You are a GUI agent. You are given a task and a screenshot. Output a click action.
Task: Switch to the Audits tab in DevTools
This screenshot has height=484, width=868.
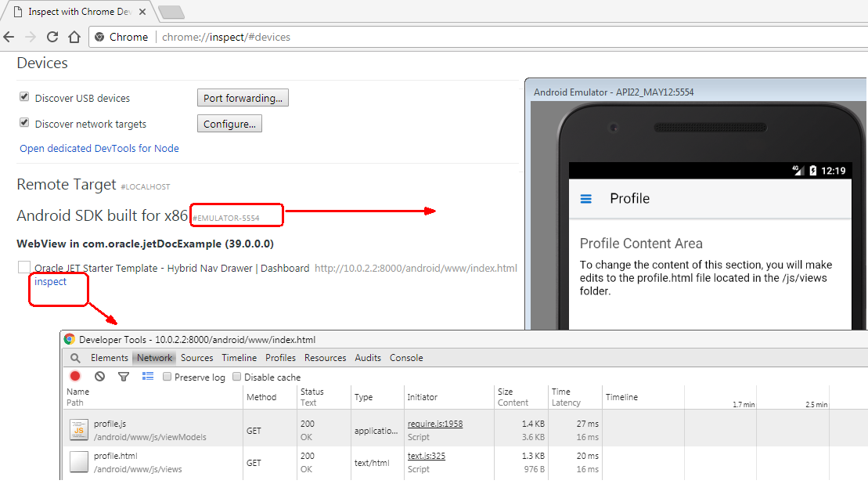click(x=368, y=358)
